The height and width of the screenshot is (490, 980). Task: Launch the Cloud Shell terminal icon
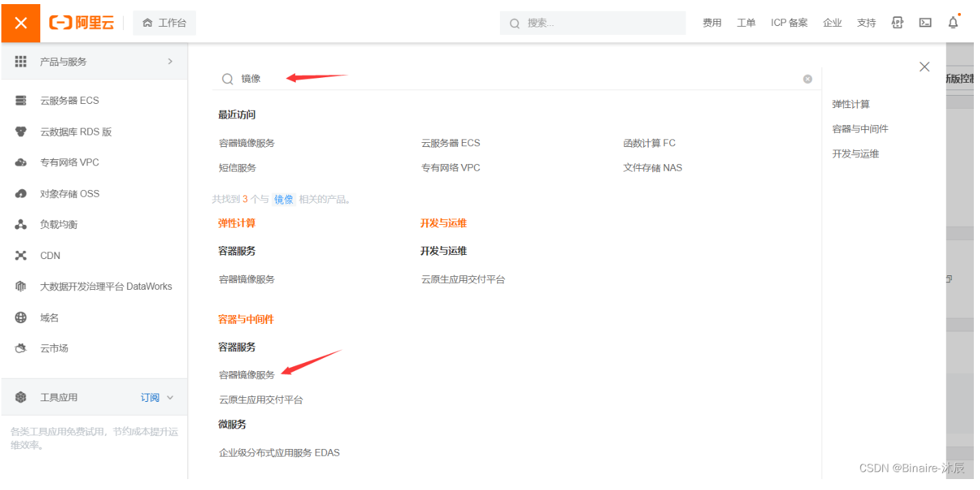click(x=925, y=23)
